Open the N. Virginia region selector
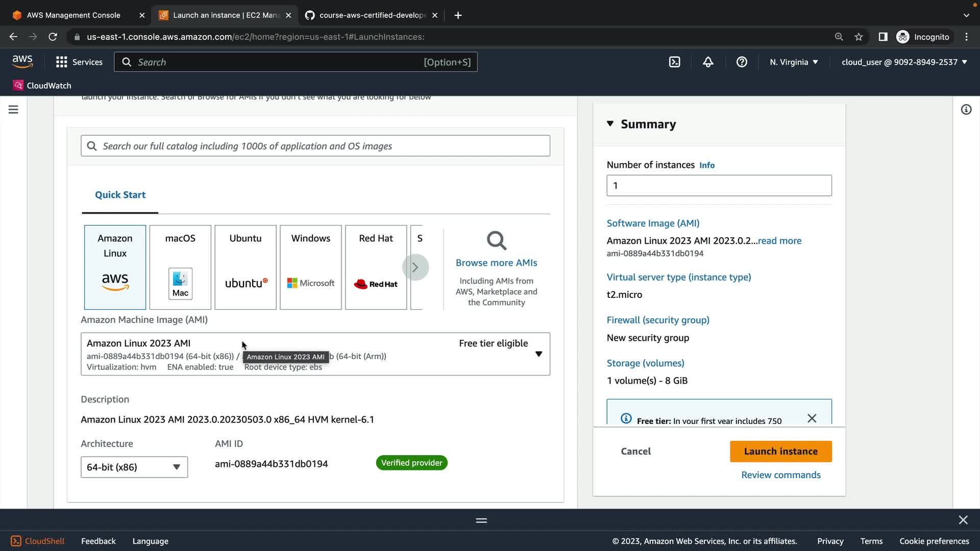Viewport: 980px width, 551px height. (794, 62)
